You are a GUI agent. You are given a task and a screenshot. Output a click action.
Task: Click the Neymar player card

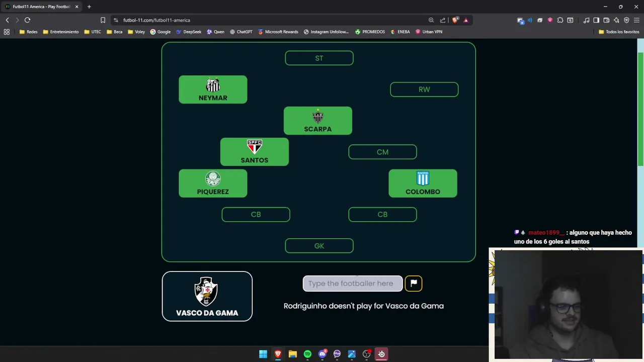coord(213,89)
